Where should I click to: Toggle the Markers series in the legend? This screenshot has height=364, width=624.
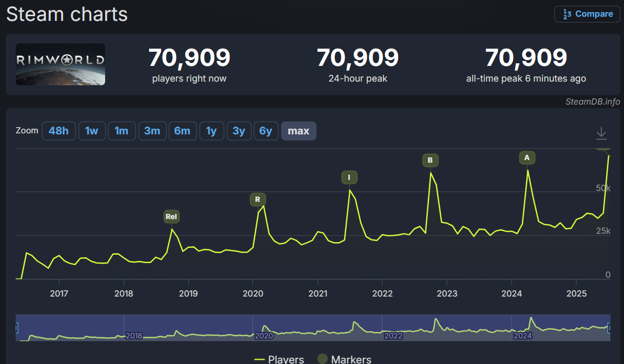click(x=345, y=359)
